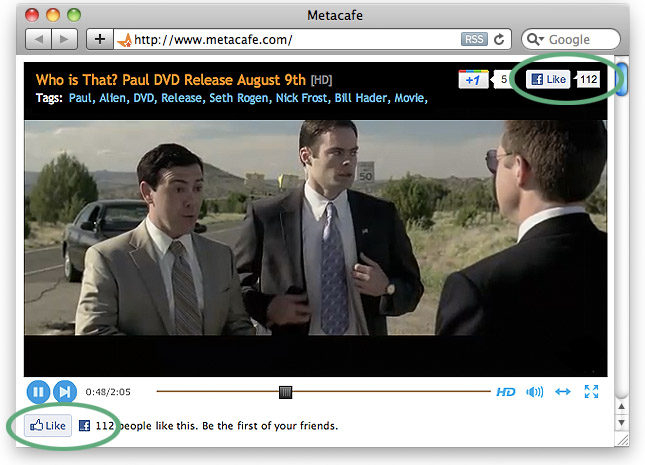Click the Metacafe site favicon in address bar
645x465 pixels.
(125, 40)
